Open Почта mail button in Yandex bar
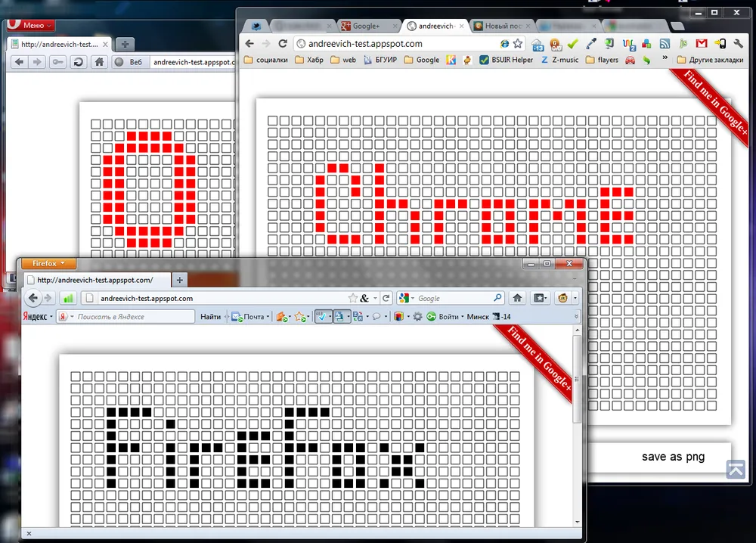The width and height of the screenshot is (756, 543). 249,317
